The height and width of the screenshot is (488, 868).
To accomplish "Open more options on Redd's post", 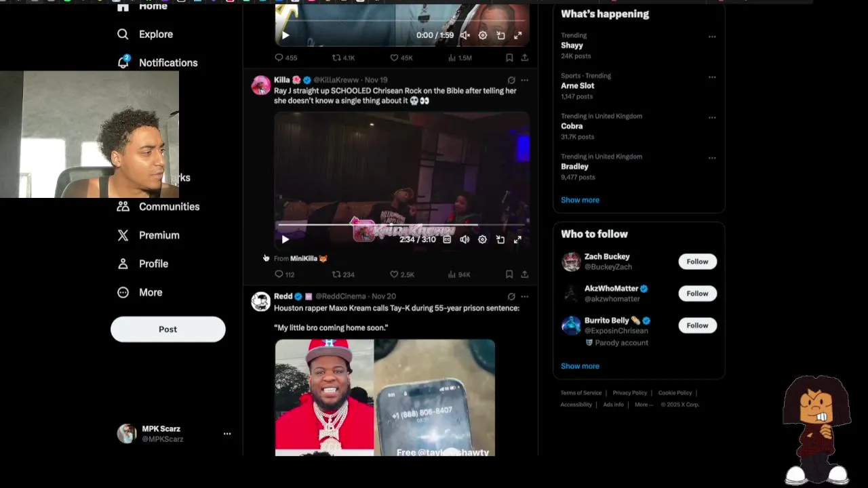I will point(524,296).
